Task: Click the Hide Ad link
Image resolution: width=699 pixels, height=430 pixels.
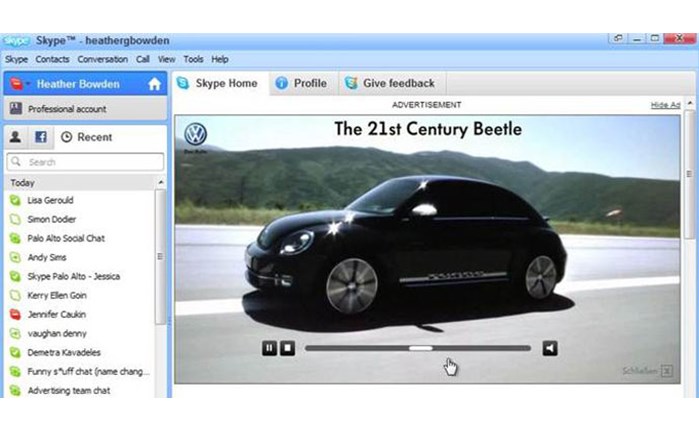Action: (x=665, y=105)
